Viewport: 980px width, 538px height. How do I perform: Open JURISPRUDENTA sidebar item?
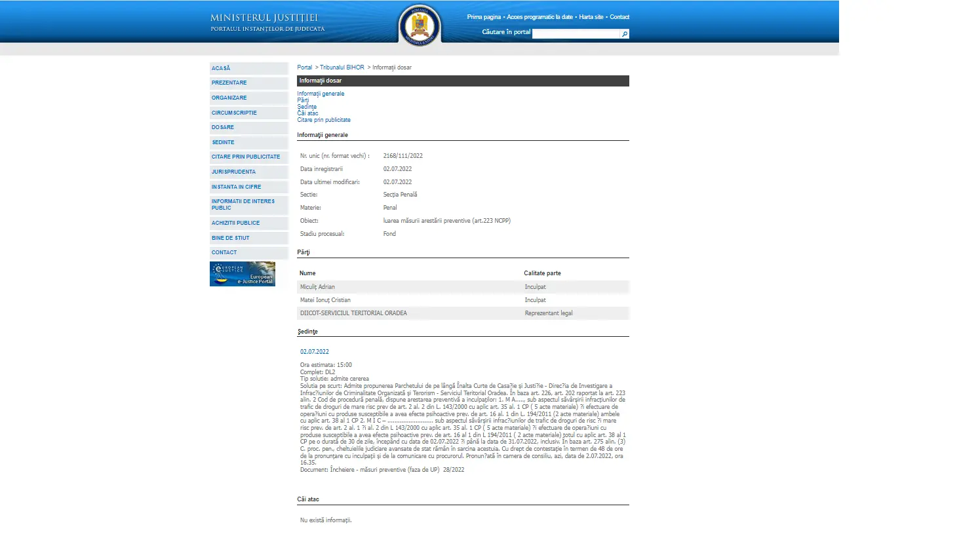pyautogui.click(x=248, y=172)
